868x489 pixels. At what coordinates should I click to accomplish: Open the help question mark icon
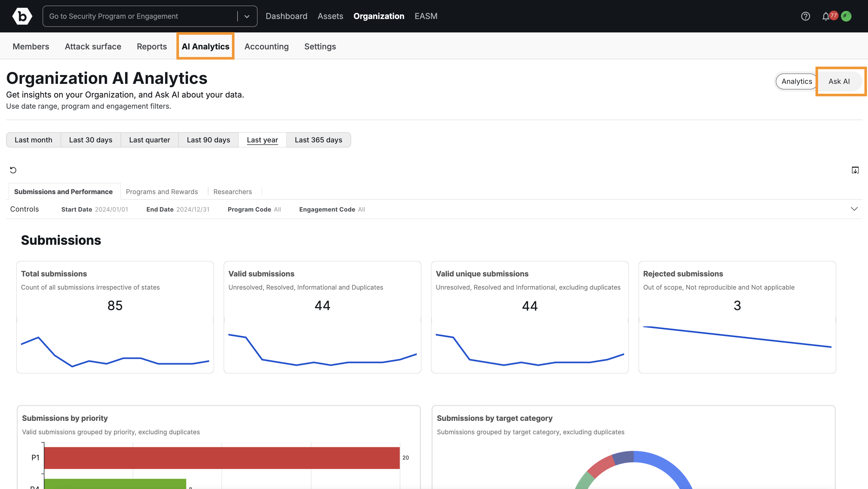tap(806, 16)
